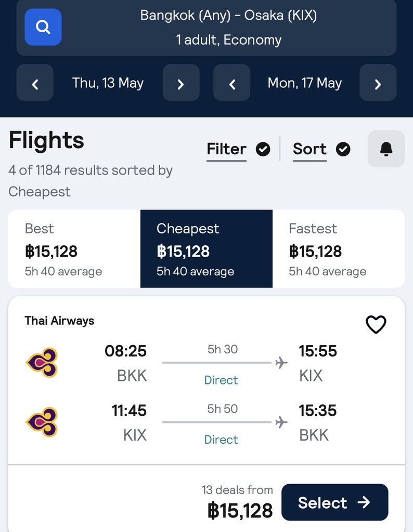This screenshot has height=532, width=413.
Task: Go to previous return date before Mon, 17 May
Action: pos(232,83)
